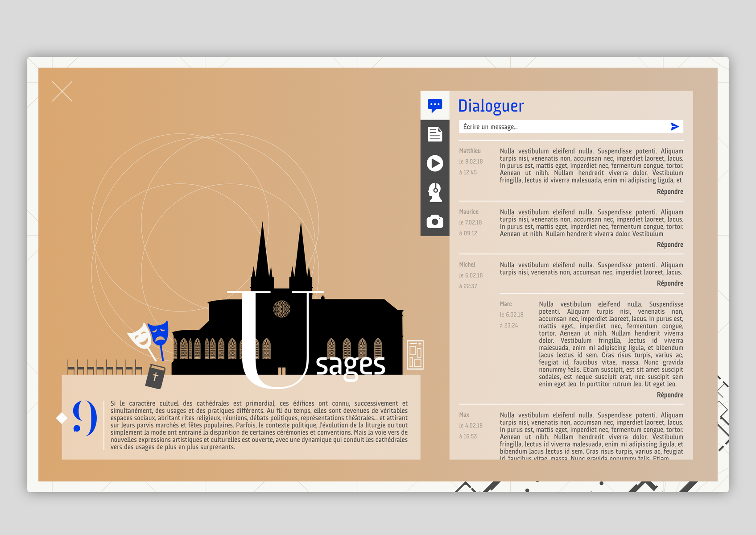Select the theatre masks icon
The height and width of the screenshot is (535, 756).
tap(149, 340)
